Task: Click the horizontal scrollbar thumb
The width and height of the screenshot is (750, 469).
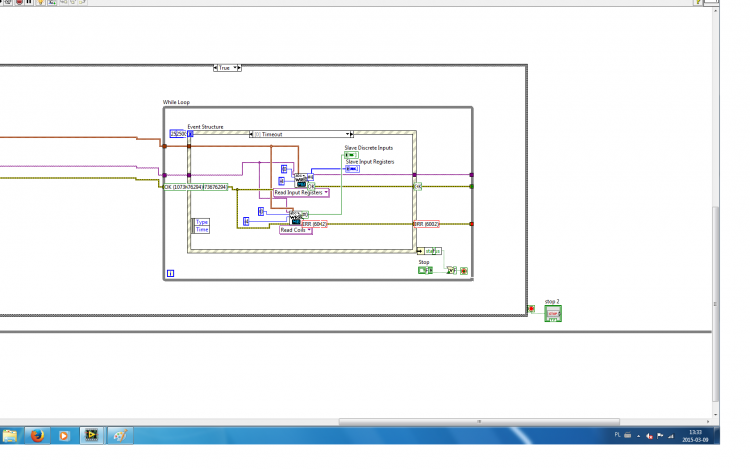Action: (x=479, y=422)
